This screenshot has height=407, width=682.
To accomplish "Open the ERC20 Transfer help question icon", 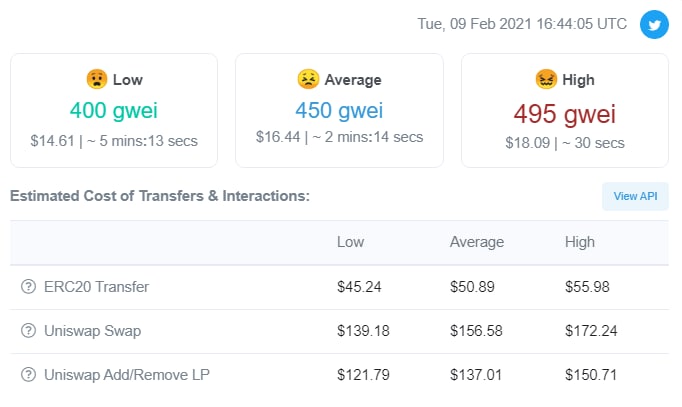I will coord(29,287).
